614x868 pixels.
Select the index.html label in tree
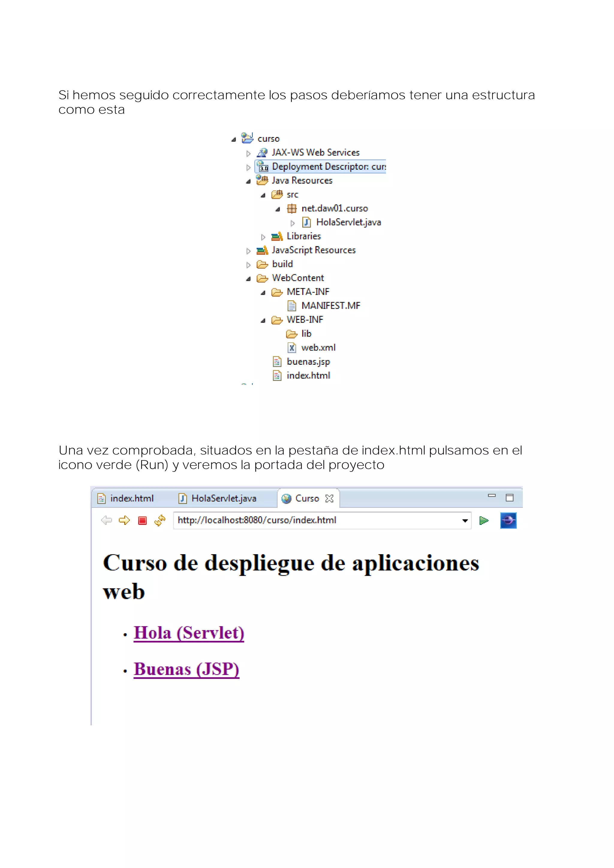coord(308,375)
